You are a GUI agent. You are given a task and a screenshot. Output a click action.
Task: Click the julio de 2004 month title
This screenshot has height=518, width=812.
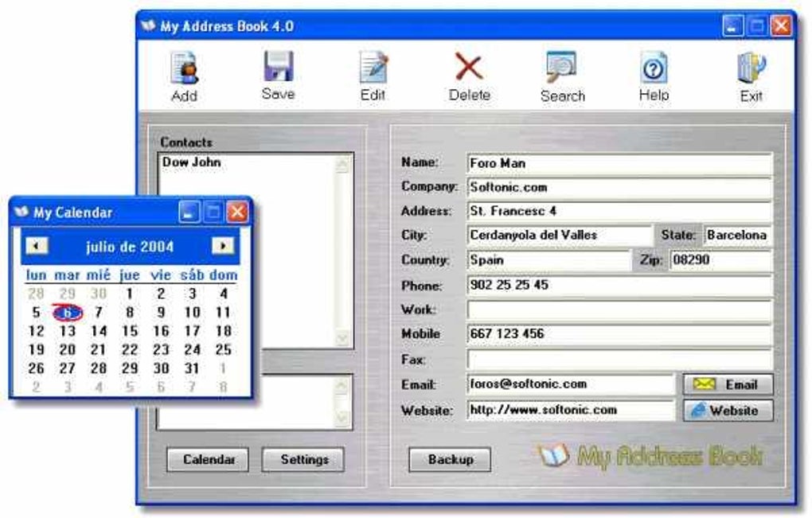130,247
